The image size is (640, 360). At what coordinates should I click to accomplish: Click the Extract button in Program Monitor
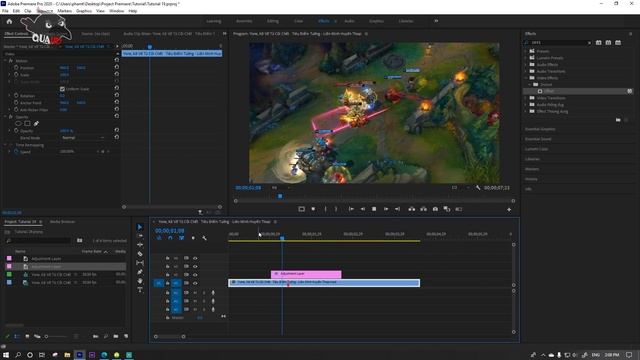coord(423,209)
